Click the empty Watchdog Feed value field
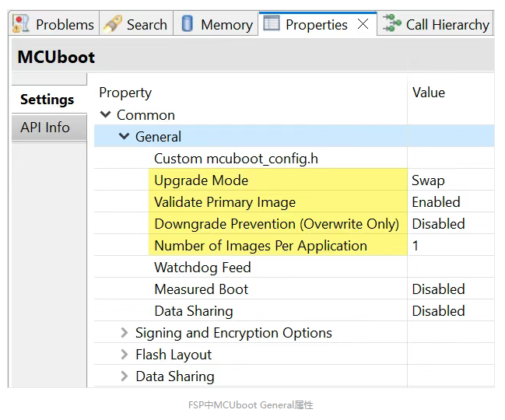This screenshot has height=420, width=505. click(x=451, y=267)
